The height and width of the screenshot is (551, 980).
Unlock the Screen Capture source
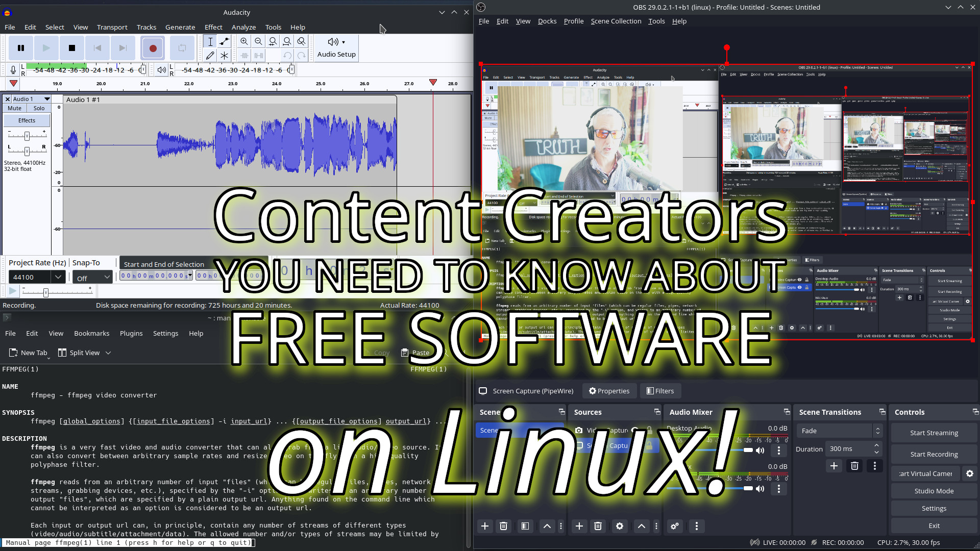coord(649,445)
